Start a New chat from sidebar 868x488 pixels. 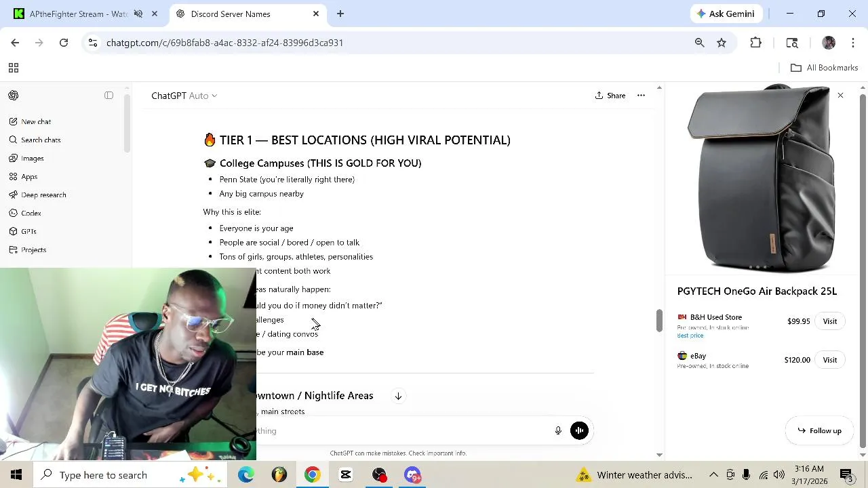(x=36, y=122)
